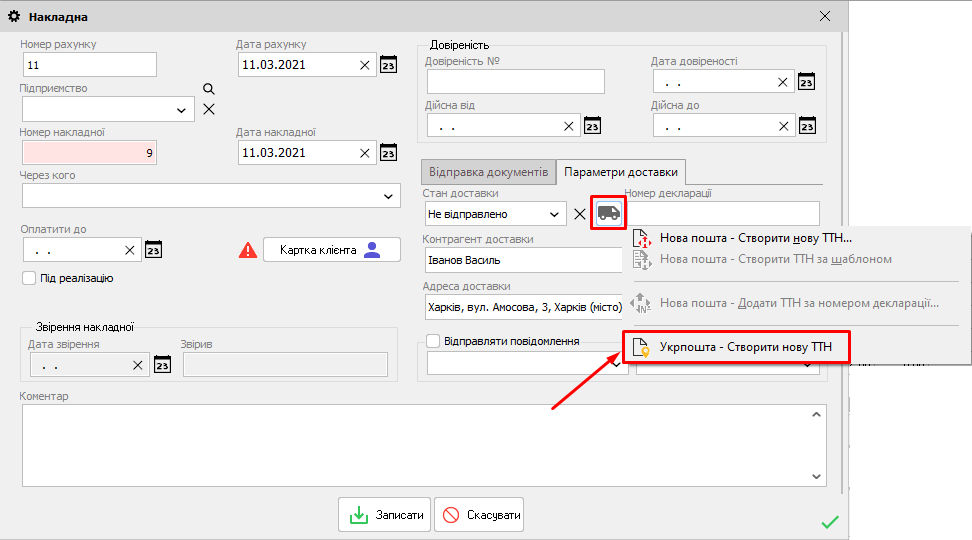Tick the Відправляти повідомлення checkbox
The width and height of the screenshot is (972, 540).
433,341
